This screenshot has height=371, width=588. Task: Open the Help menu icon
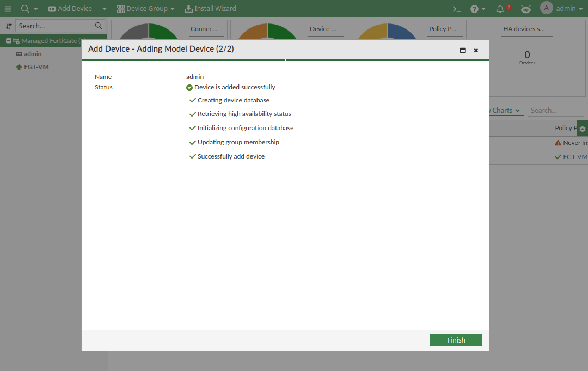coord(474,9)
